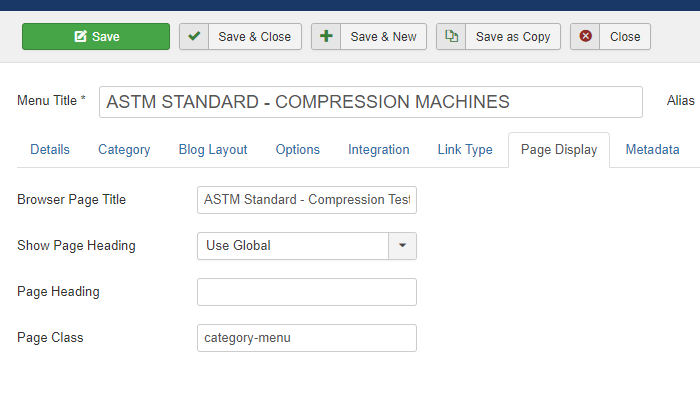Focus the Menu Title text field
The height and width of the screenshot is (404, 700).
pyautogui.click(x=371, y=102)
